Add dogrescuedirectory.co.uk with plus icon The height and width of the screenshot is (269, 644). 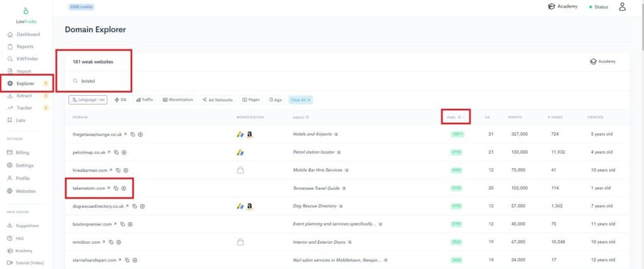pos(142,206)
